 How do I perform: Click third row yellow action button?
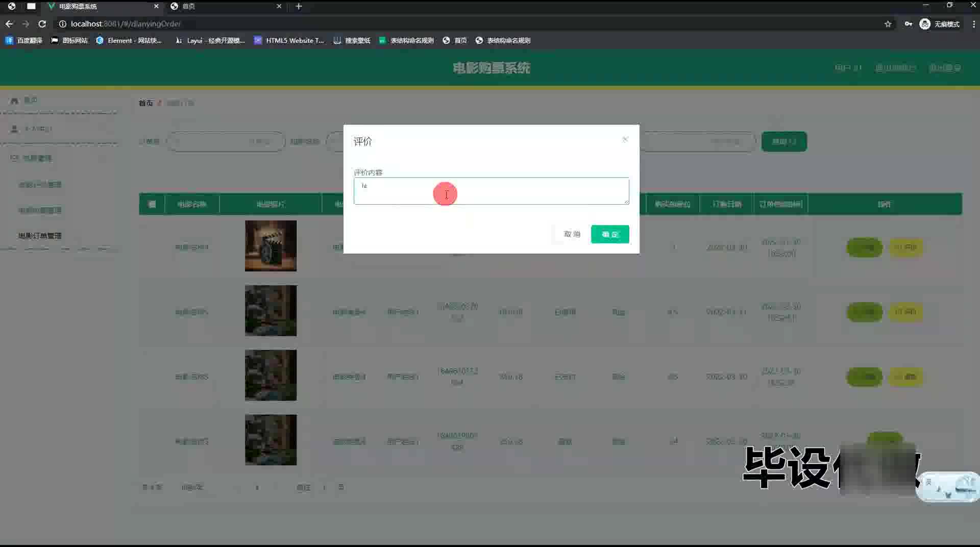coord(905,377)
